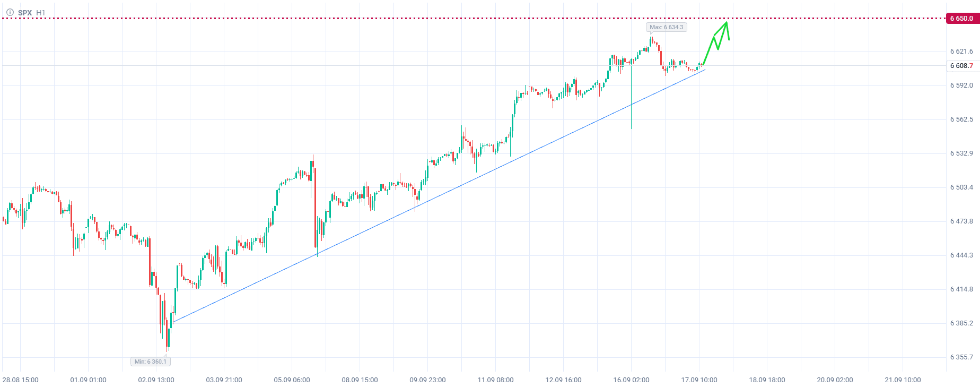Screen dimensions: 980x387
Task: Click the SPX symbol label
Action: click(25, 13)
